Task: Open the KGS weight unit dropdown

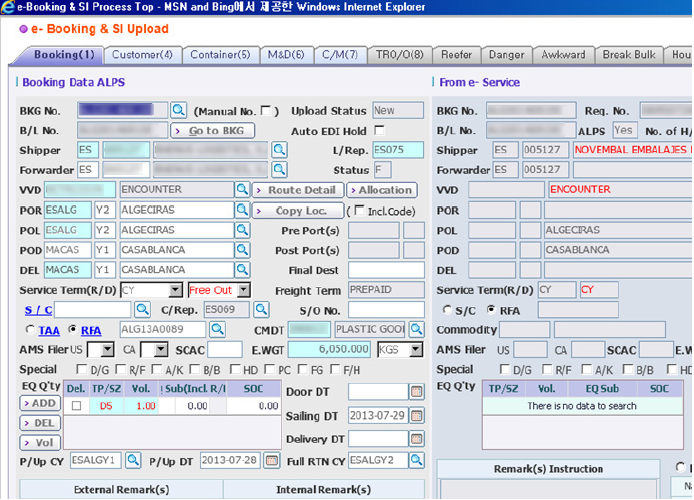Action: 416,350
